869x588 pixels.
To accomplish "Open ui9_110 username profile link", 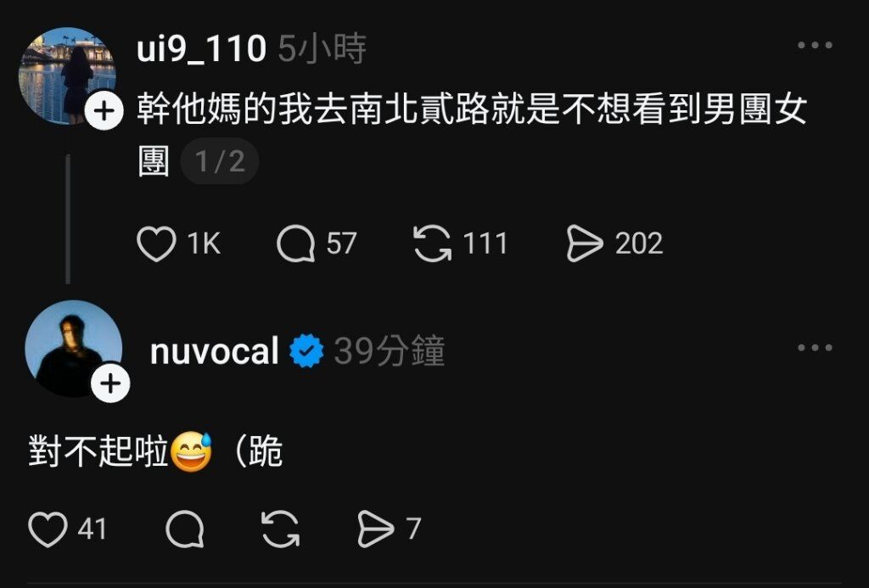I will click(x=202, y=48).
